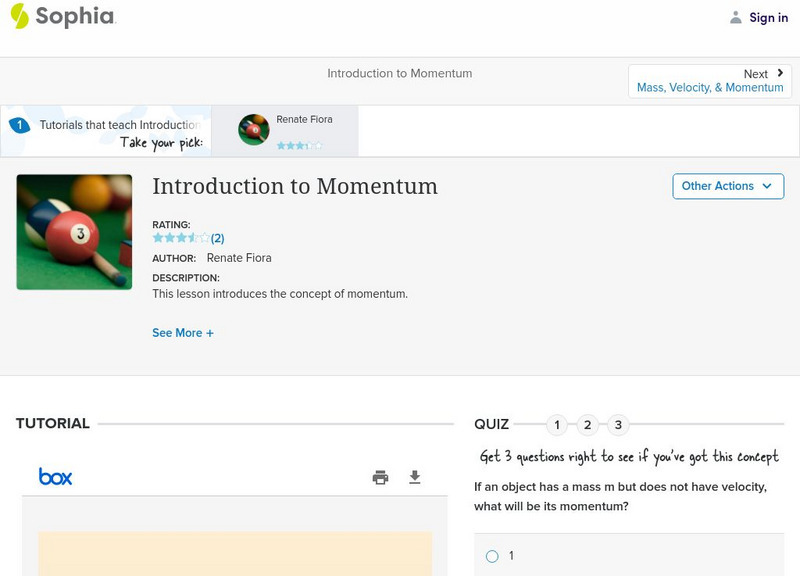The image size is (800, 576).
Task: Click the print icon above the tutorial
Action: tap(380, 478)
